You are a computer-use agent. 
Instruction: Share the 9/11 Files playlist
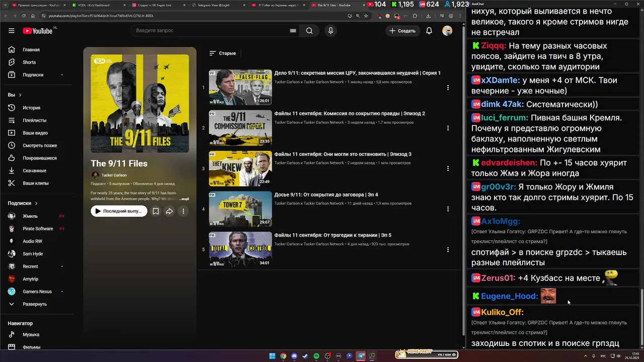[x=170, y=211]
